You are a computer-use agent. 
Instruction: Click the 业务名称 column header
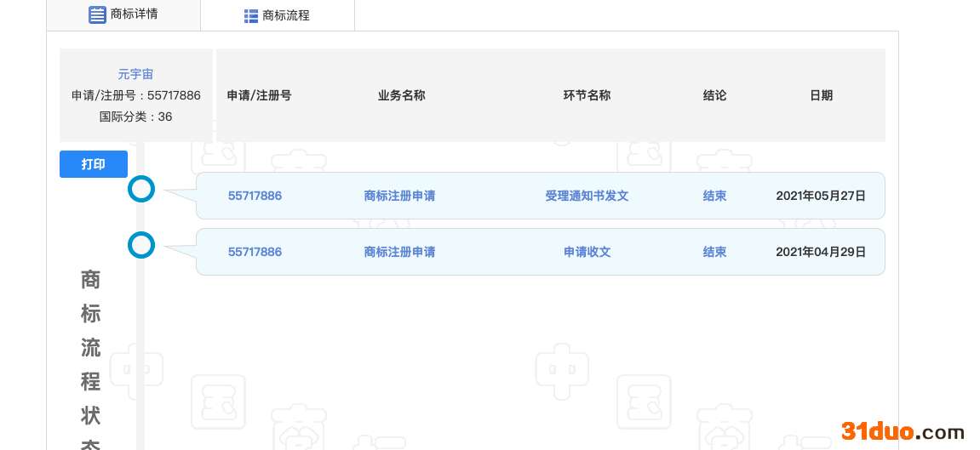click(x=401, y=95)
